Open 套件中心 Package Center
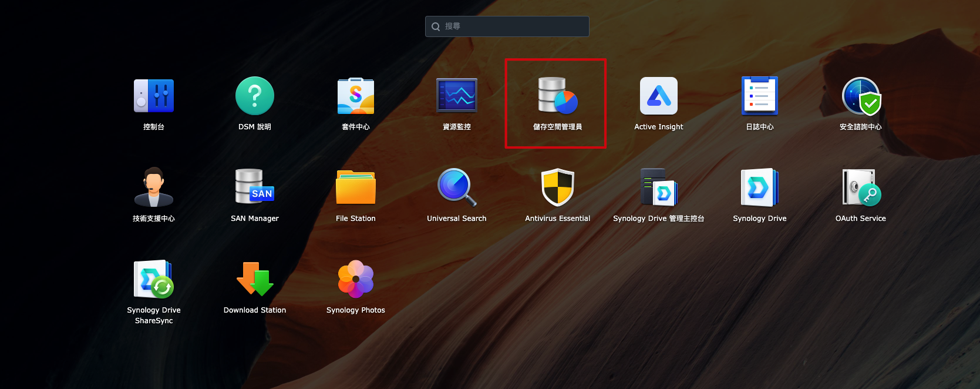The image size is (980, 389). 356,96
